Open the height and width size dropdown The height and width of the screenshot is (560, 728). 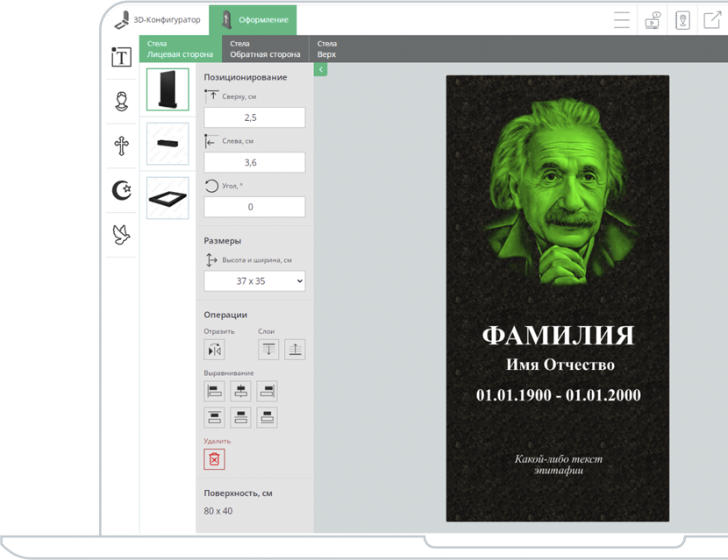pos(254,281)
